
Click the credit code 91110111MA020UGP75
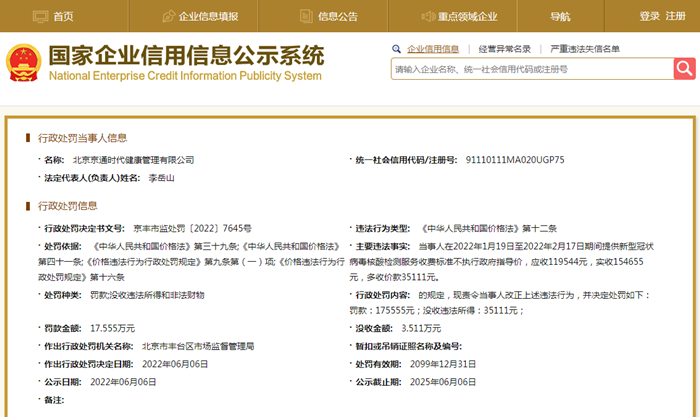pyautogui.click(x=515, y=160)
